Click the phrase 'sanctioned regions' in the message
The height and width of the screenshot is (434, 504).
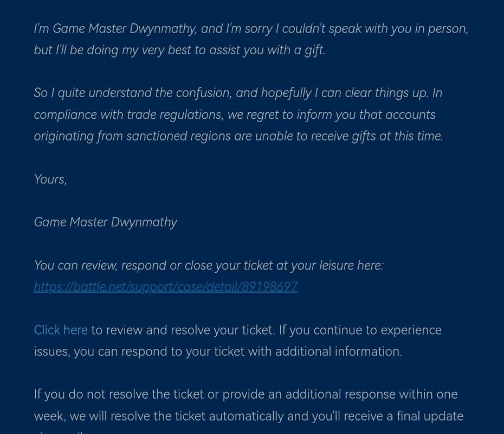[178, 136]
